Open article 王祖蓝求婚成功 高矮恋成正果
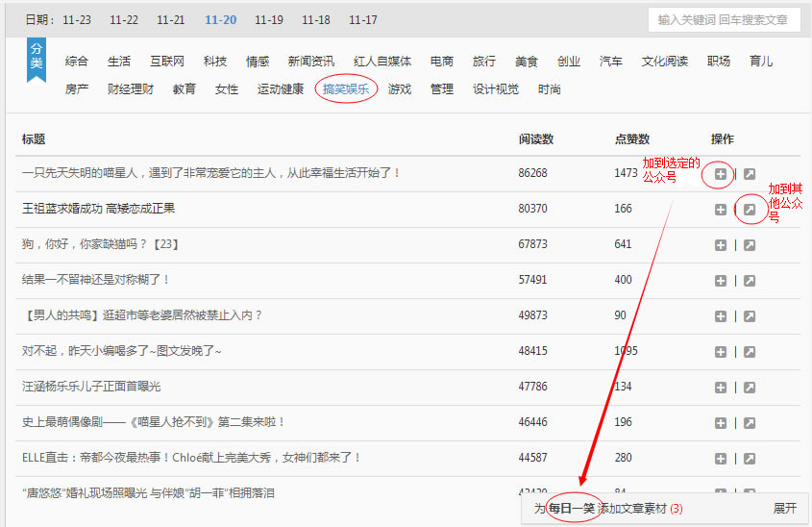The width and height of the screenshot is (812, 527). (x=99, y=209)
